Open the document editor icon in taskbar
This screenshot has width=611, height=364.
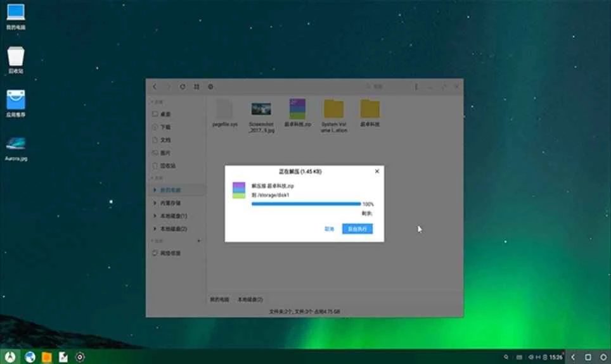pos(63,357)
